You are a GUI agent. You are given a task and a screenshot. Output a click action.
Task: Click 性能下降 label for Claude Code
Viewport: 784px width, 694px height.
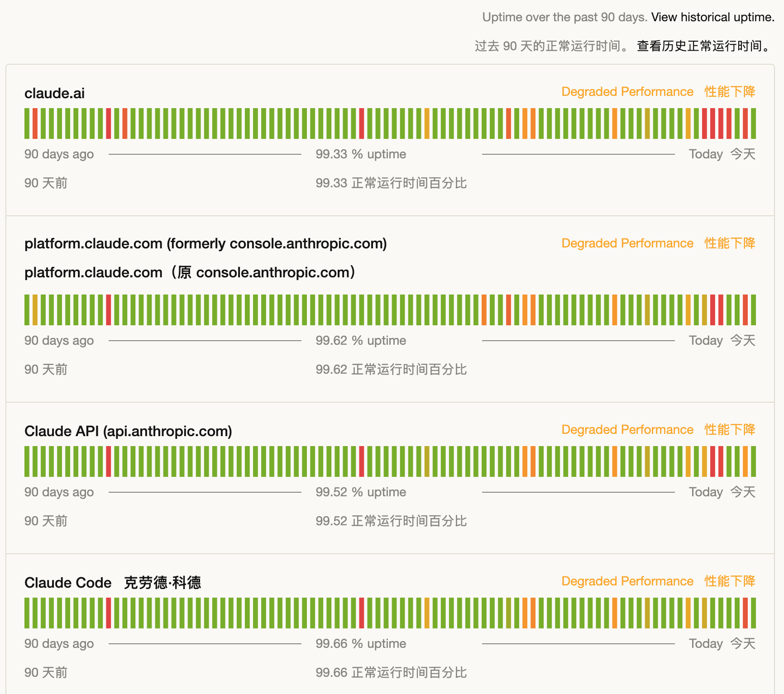(x=729, y=581)
